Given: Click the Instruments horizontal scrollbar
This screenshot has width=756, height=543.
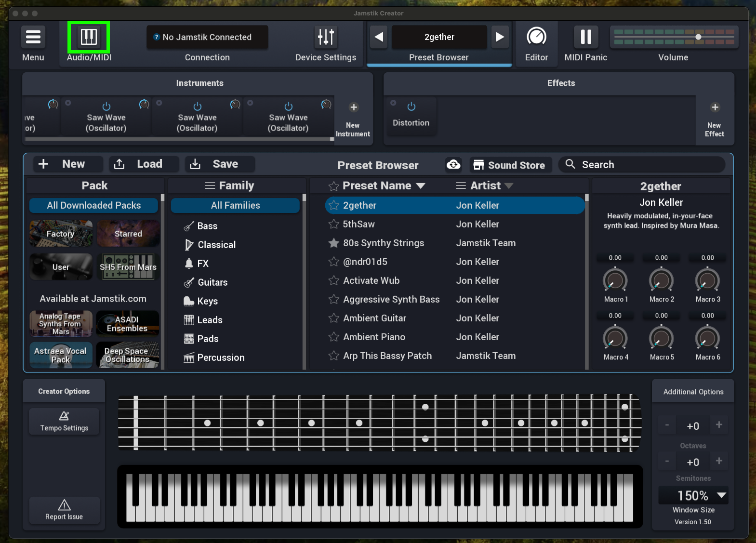Looking at the screenshot, I should 179,139.
